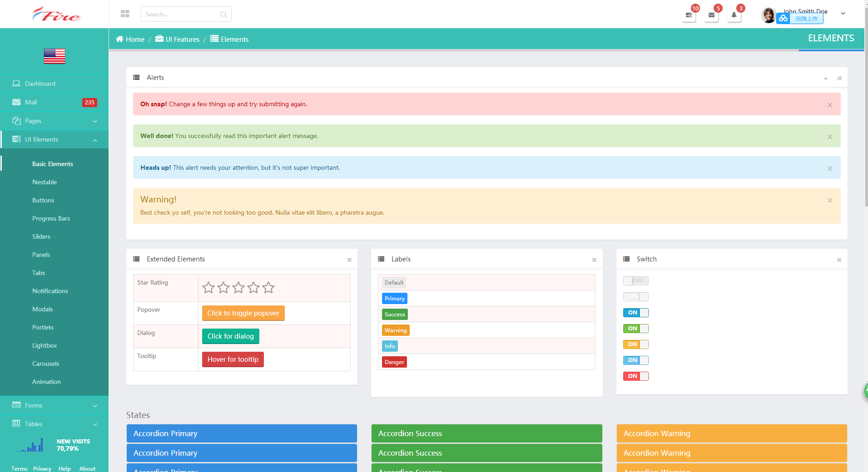Open the UI Features breadcrumb
This screenshot has width=868, height=472.
(x=178, y=39)
